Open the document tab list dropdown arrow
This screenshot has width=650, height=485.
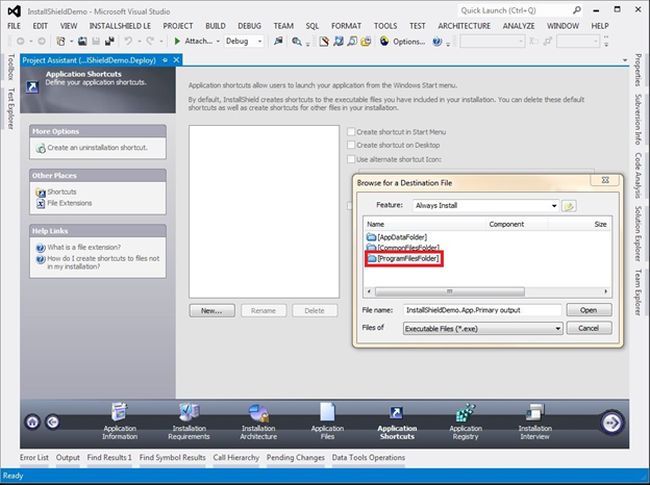tap(625, 61)
